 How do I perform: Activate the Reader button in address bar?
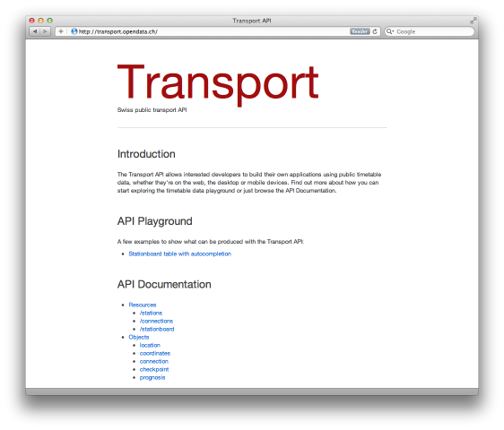[360, 31]
